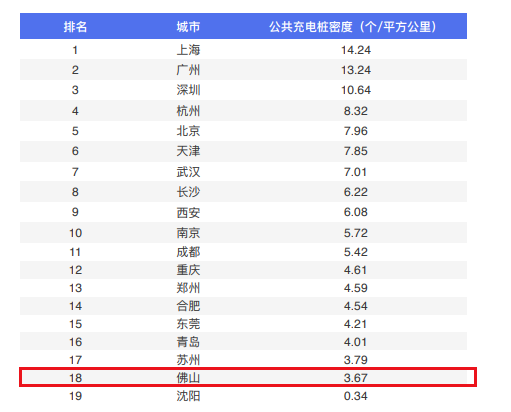Select the city name 郑州
The width and height of the screenshot is (511, 412).
[188, 288]
